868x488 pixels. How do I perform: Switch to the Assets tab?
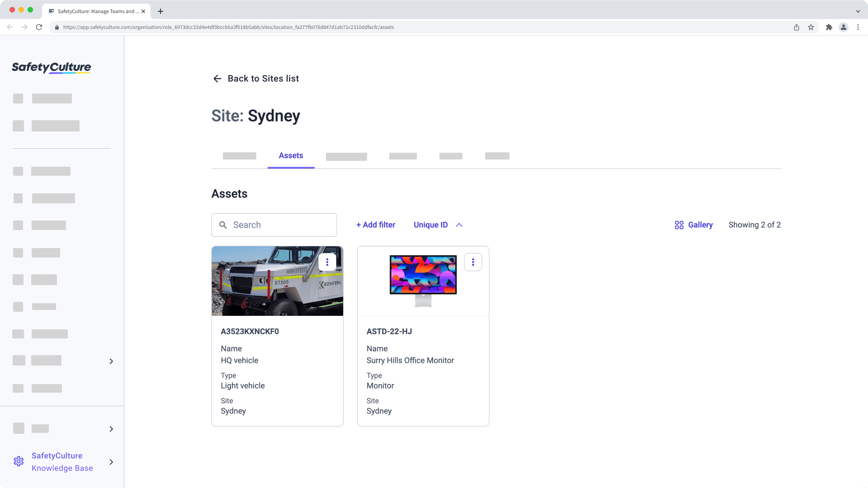point(291,155)
